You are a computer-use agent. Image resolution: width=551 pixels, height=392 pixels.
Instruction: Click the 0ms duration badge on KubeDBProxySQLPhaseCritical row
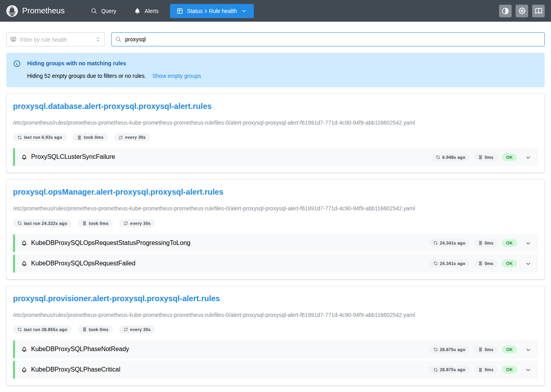(x=486, y=370)
